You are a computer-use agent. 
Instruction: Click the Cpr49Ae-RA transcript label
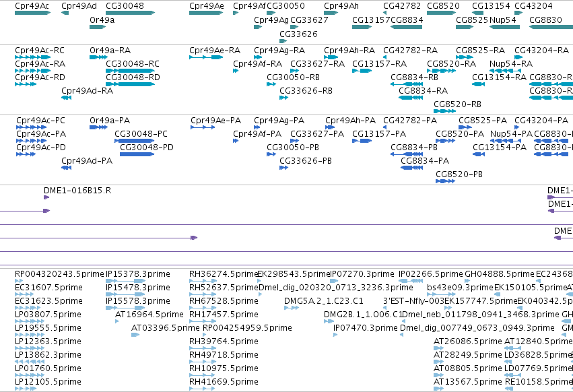point(215,50)
